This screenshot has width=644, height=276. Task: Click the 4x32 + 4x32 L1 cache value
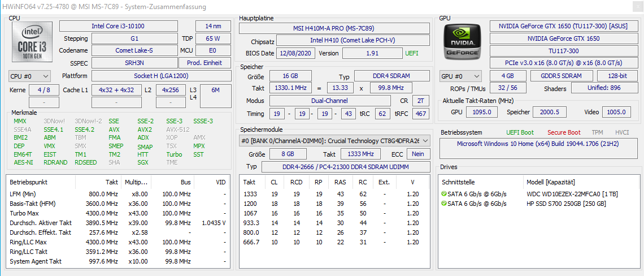pyautogui.click(x=116, y=90)
